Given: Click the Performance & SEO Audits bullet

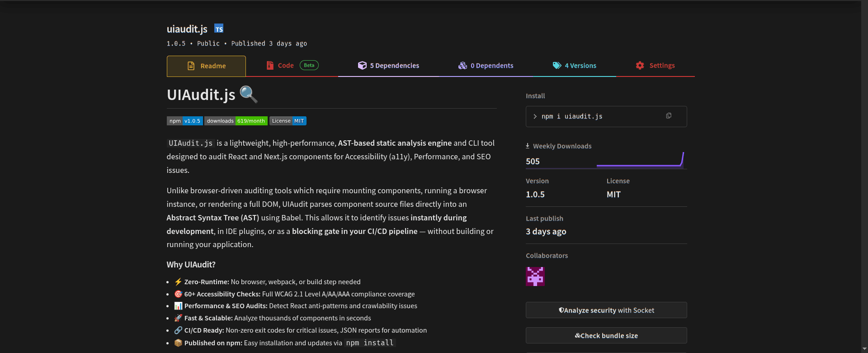Looking at the screenshot, I should [x=296, y=306].
